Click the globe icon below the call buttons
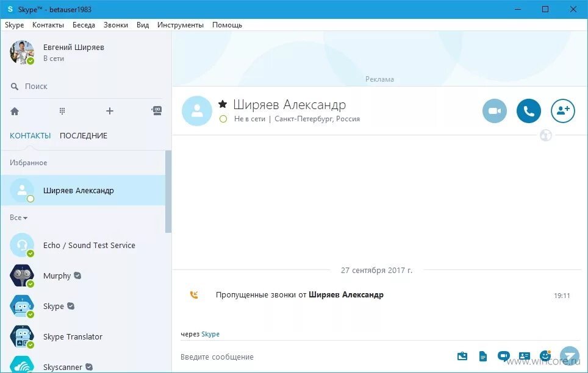 (546, 135)
